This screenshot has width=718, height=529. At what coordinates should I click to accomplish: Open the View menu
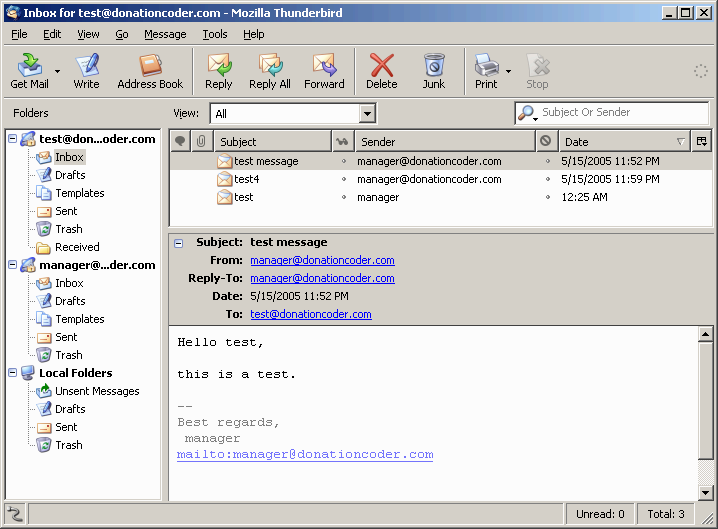click(88, 34)
